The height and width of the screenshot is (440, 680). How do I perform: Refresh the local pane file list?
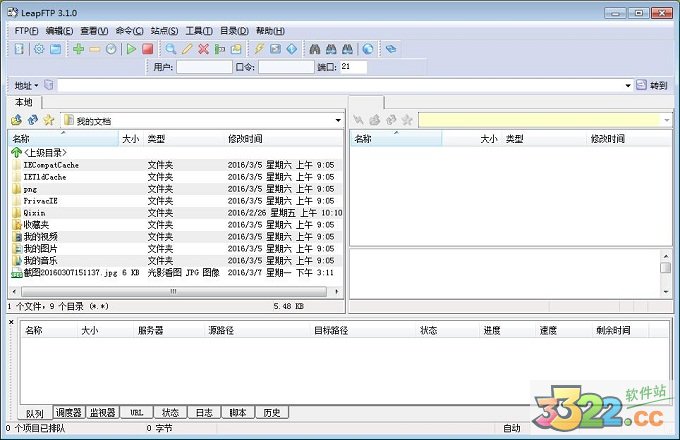33,120
